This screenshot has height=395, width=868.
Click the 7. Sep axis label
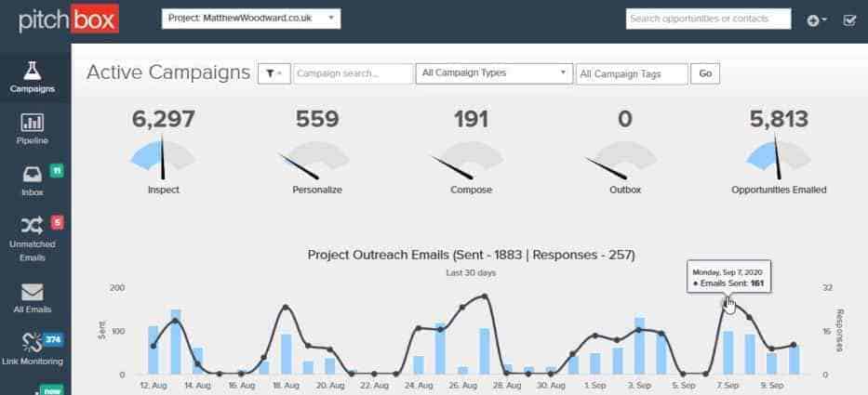coord(728,386)
